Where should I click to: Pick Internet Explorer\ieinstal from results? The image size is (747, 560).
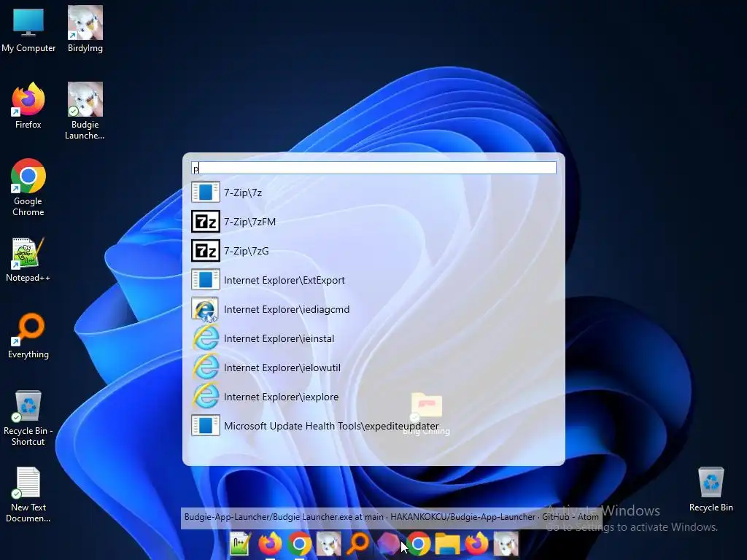click(x=373, y=338)
